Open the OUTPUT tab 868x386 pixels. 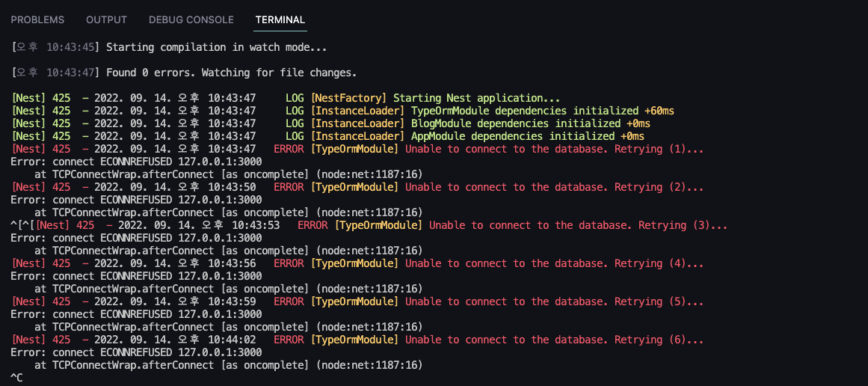tap(106, 20)
